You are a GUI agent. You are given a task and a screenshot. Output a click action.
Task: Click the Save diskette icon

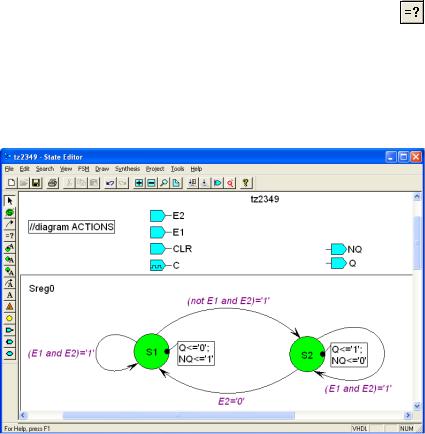pyautogui.click(x=36, y=183)
